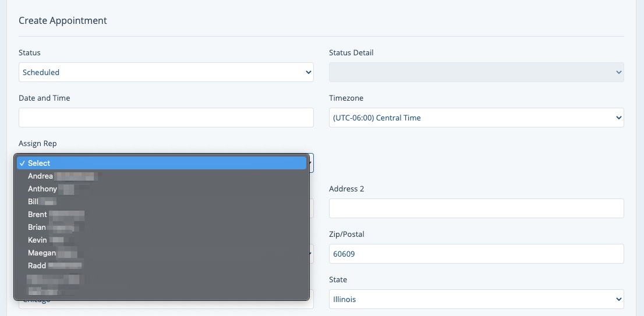
Task: Select Andrea from the Assign Rep list
Action: [161, 176]
